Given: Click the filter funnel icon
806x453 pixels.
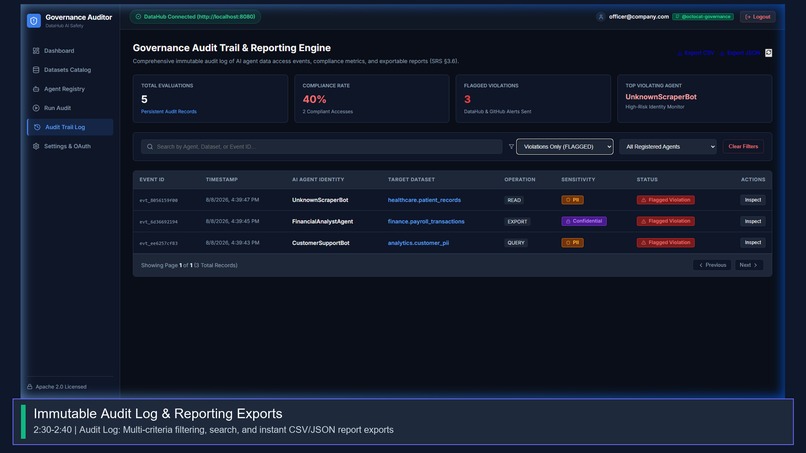Looking at the screenshot, I should coord(511,147).
